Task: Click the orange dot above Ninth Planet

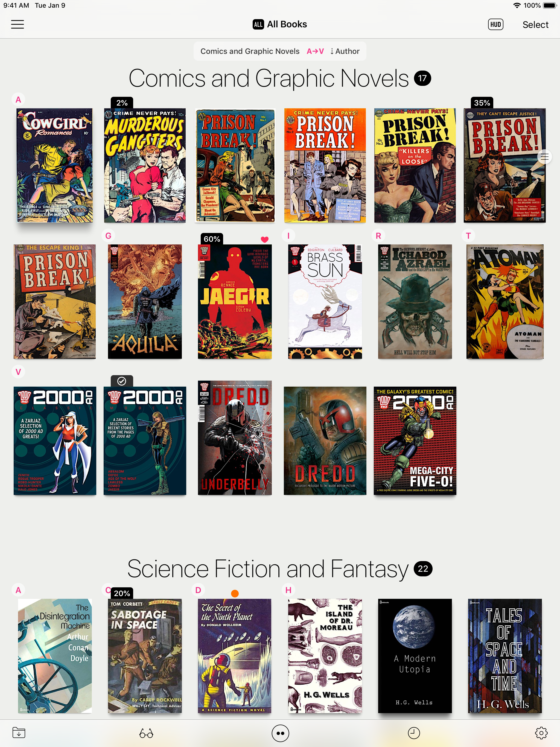Action: coord(235,593)
